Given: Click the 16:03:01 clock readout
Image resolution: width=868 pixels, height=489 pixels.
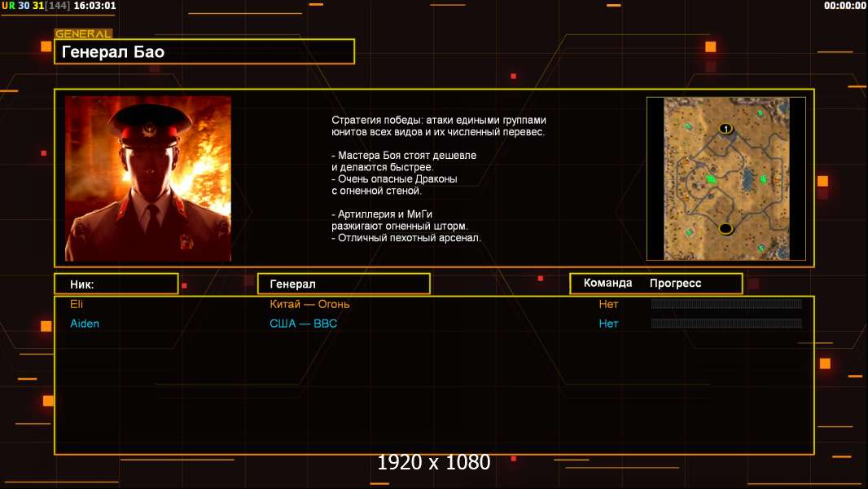Looking at the screenshot, I should pos(94,6).
